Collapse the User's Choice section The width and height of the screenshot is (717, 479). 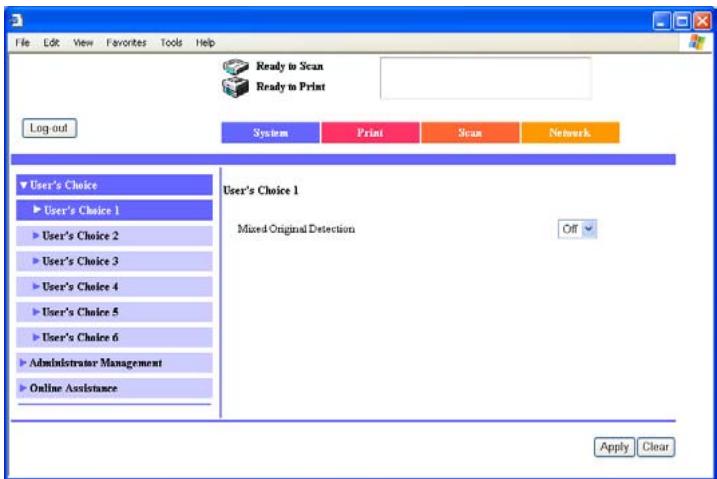(x=114, y=185)
